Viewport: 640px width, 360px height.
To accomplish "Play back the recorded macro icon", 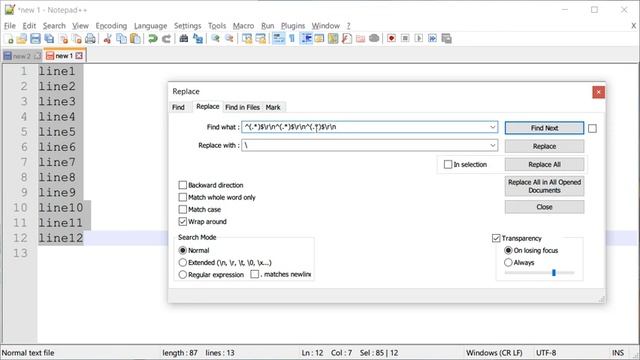I will (x=419, y=39).
